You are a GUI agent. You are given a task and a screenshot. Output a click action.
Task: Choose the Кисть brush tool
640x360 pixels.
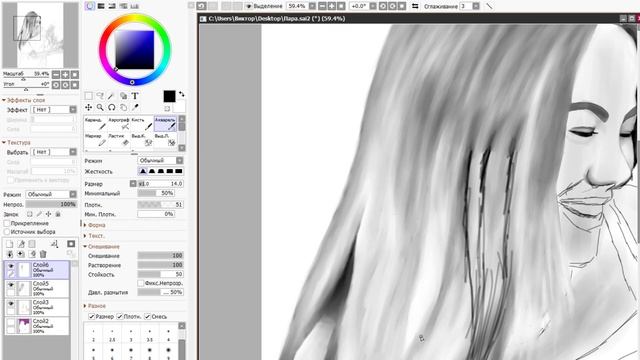click(142, 124)
